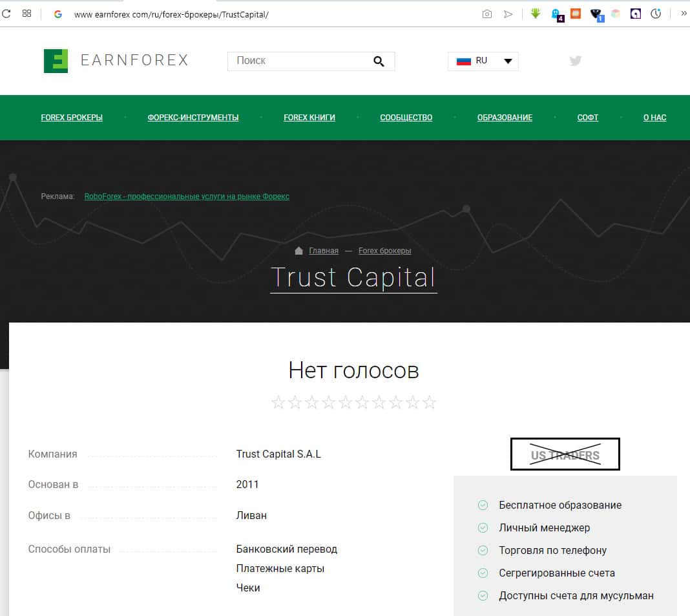Go to Forex брокеры breadcrumb link

[384, 251]
